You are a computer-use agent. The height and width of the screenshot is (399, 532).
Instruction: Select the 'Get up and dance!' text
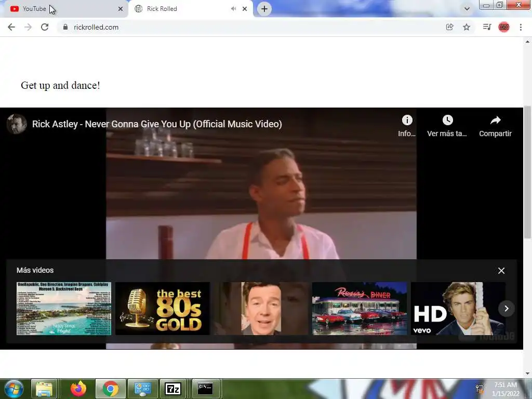click(60, 85)
